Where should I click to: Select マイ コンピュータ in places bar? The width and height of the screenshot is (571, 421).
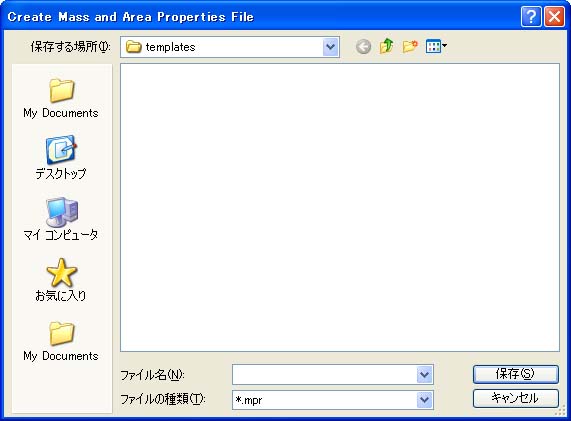click(x=61, y=219)
